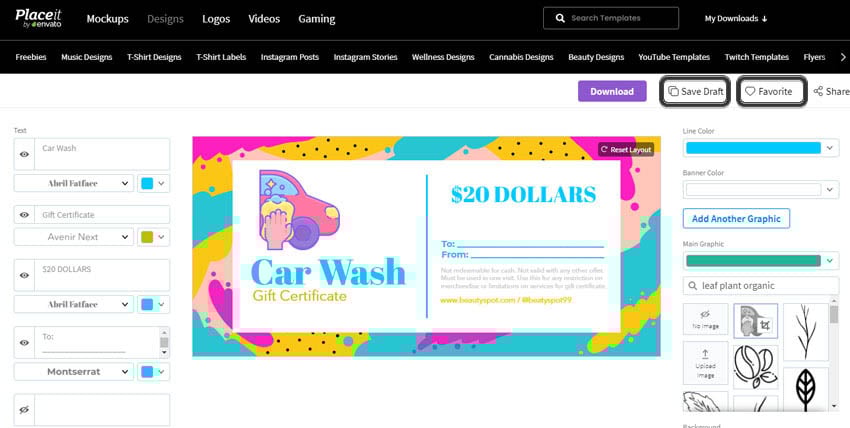Hide the Car Wash text layer

click(x=24, y=154)
